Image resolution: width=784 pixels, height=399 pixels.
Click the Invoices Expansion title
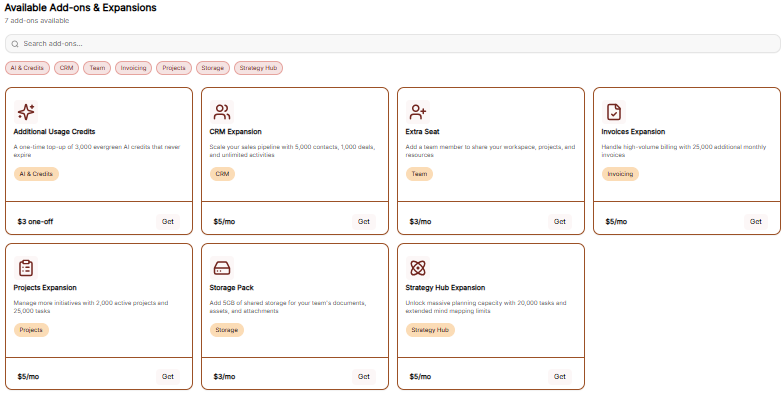tap(634, 132)
